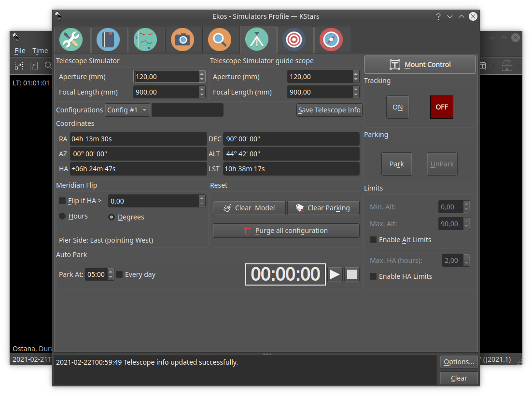532x396 pixels.
Task: Open the Mount Control panel
Action: coord(420,65)
